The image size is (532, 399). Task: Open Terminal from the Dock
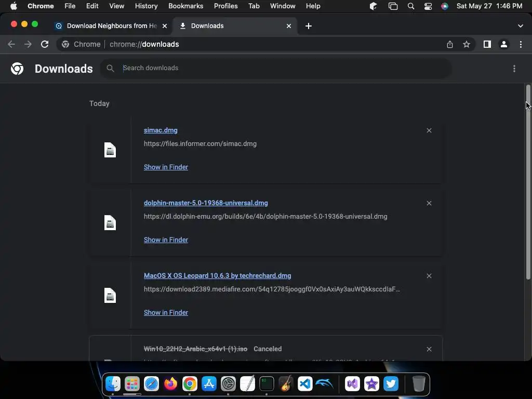point(267,384)
